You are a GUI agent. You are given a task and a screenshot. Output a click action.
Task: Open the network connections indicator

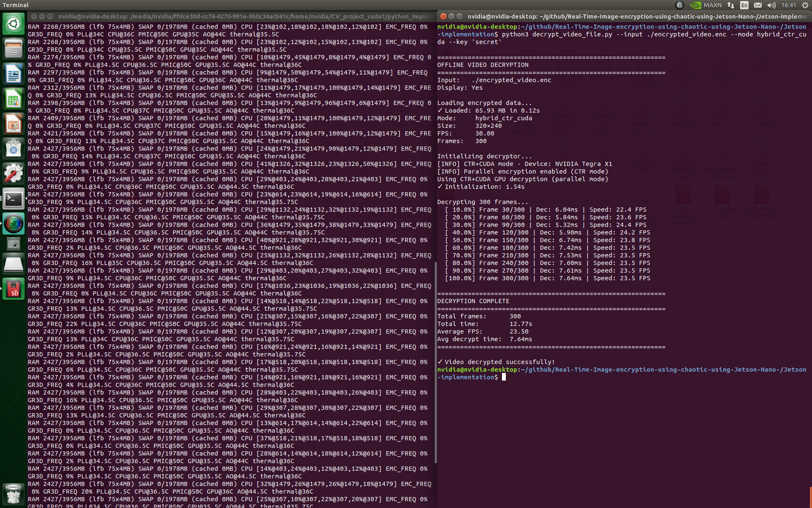point(731,5)
